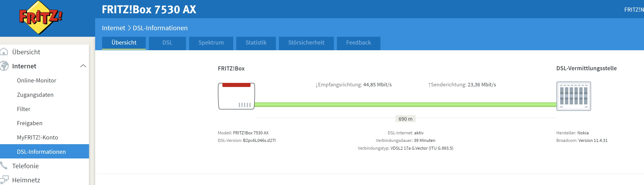
Task: Click the Internet breadcrumb link
Action: tap(114, 28)
